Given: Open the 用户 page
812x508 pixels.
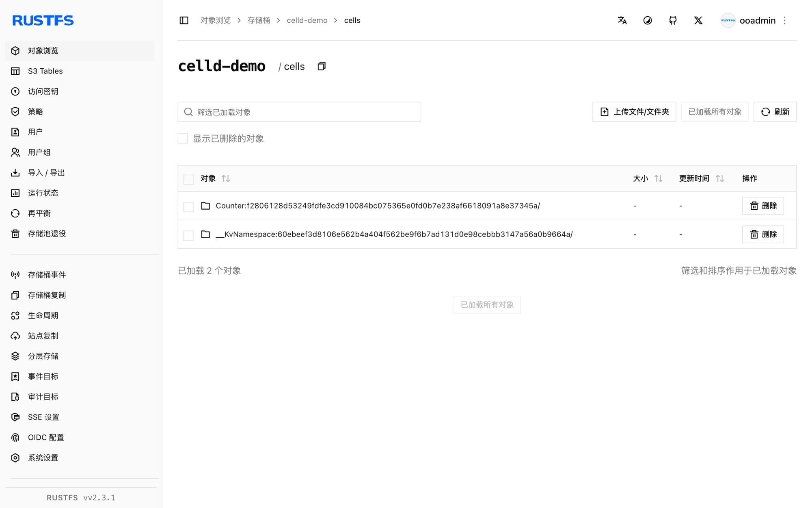Looking at the screenshot, I should 80,132.
